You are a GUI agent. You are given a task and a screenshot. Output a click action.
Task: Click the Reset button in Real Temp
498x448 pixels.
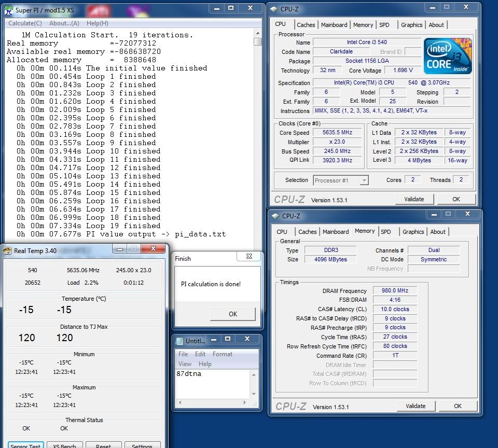pyautogui.click(x=104, y=444)
